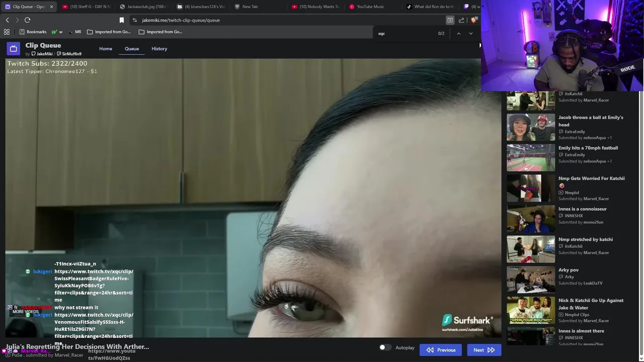644x362 pixels.
Task: Open the Bookmarks folder in bookmarks bar
Action: click(33, 32)
